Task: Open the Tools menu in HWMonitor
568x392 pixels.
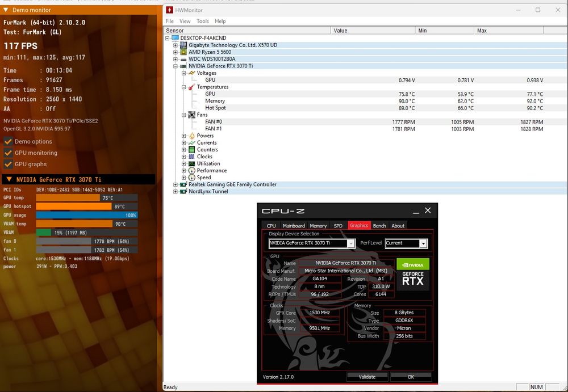Action: (x=203, y=21)
